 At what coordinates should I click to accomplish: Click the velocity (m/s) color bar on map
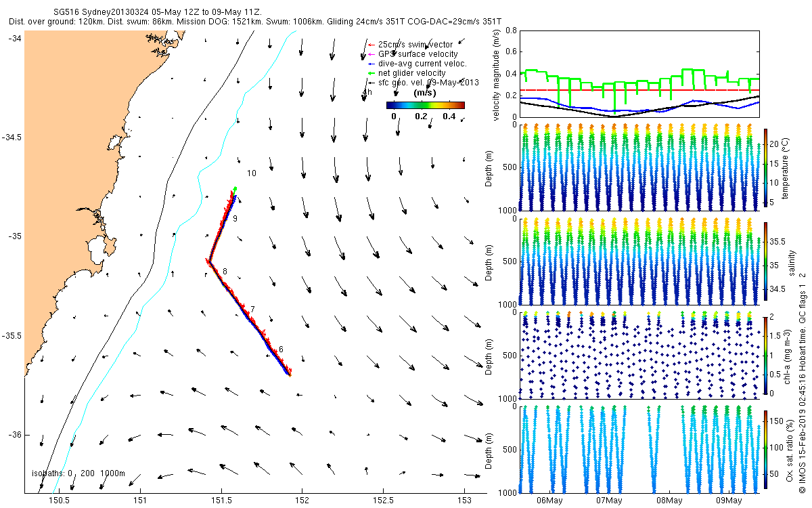[x=425, y=105]
